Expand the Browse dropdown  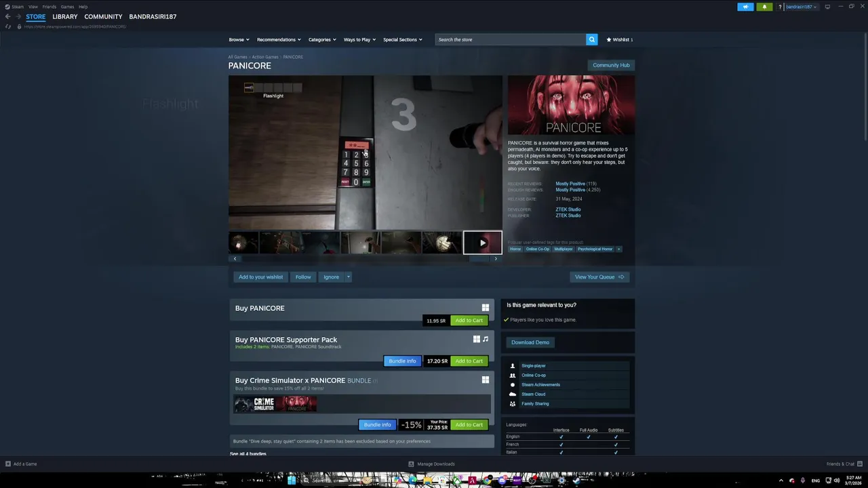[239, 39]
